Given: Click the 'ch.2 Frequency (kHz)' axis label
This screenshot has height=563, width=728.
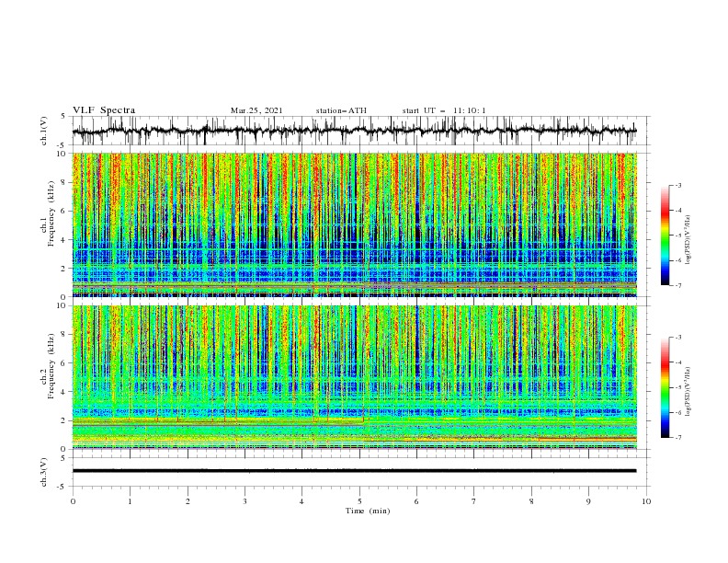Looking at the screenshot, I should coord(48,365).
